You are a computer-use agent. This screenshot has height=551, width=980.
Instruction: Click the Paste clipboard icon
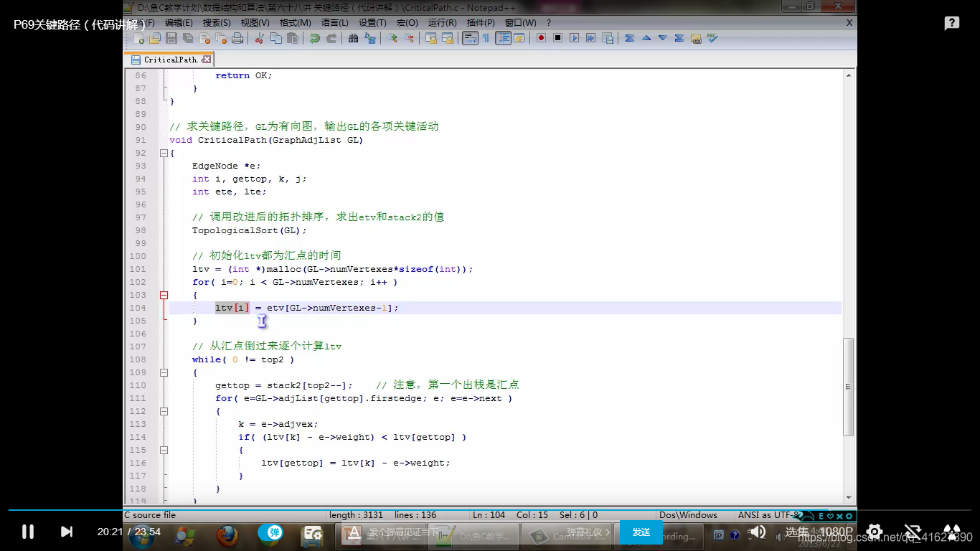[292, 38]
